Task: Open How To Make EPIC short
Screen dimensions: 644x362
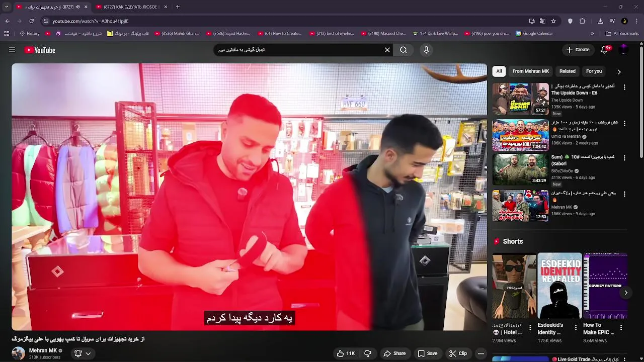Action: point(605,286)
